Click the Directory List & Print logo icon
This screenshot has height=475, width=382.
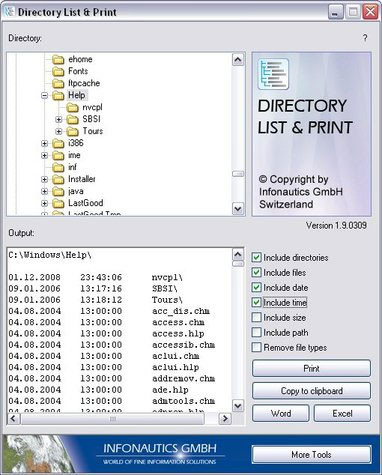click(x=273, y=74)
